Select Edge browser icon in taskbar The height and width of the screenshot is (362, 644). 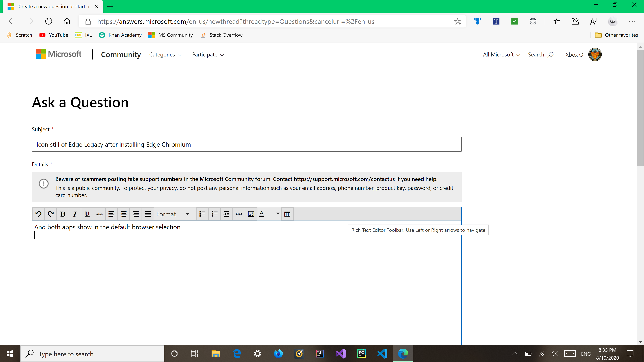pos(403,354)
